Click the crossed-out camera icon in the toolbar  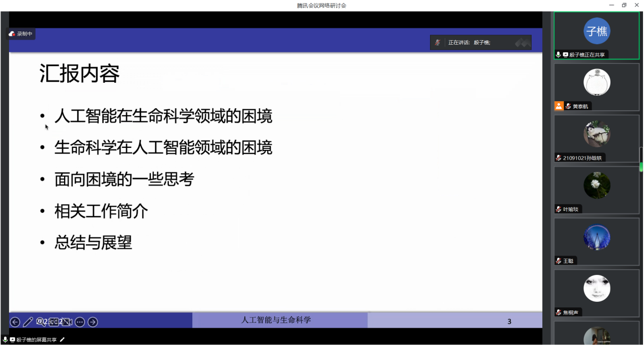(x=66, y=322)
